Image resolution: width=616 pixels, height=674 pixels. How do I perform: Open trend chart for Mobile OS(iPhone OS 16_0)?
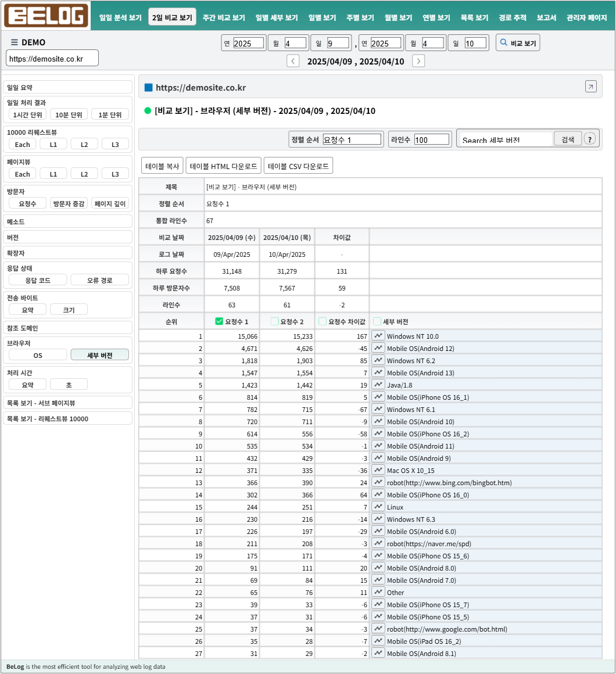tap(378, 495)
